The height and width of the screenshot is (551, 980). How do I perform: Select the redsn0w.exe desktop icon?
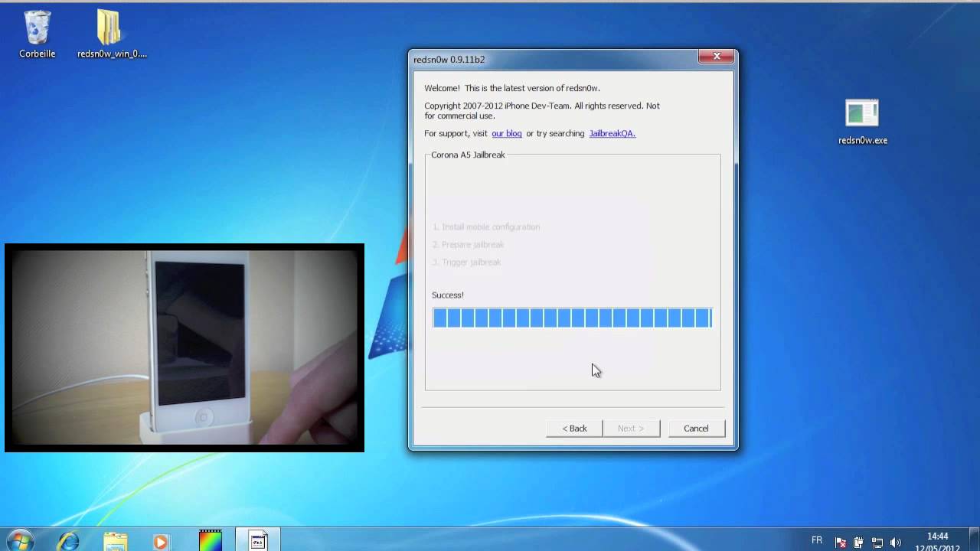coord(863,122)
